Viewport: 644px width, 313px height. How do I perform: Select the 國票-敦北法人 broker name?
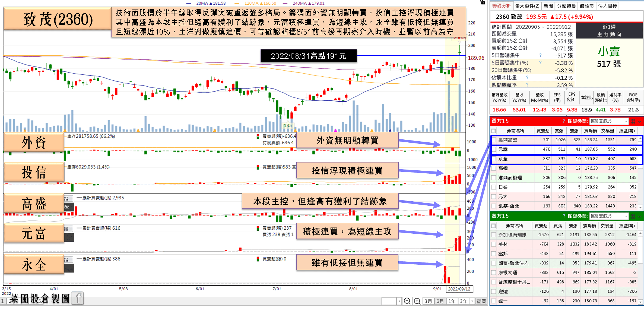tap(513, 263)
